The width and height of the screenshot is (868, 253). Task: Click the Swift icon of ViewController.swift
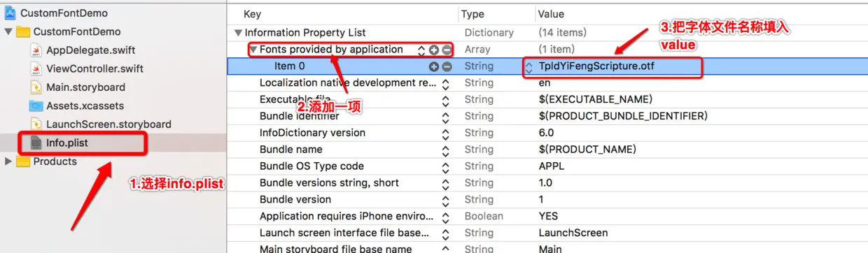36,68
